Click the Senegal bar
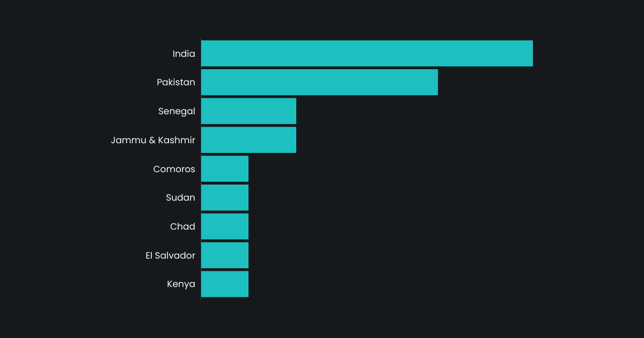 tap(248, 111)
